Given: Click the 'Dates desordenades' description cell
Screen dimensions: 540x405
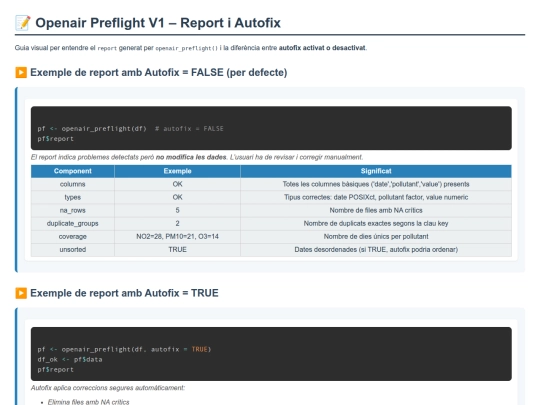Looking at the screenshot, I should pos(376,250).
